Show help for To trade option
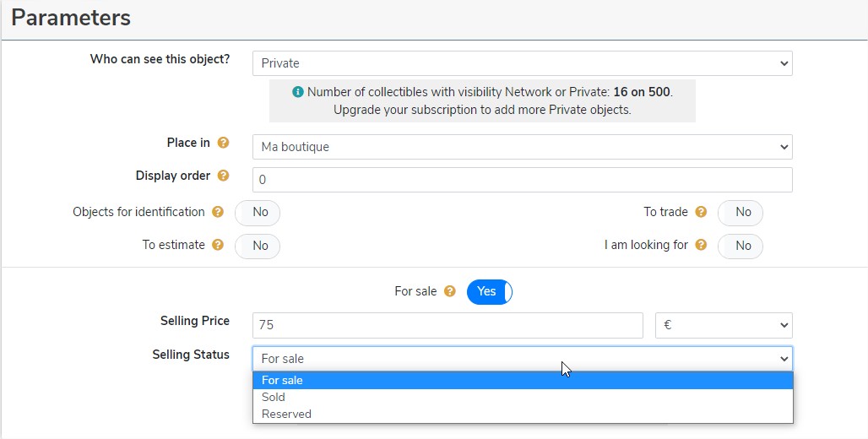868x439 pixels. [x=702, y=212]
